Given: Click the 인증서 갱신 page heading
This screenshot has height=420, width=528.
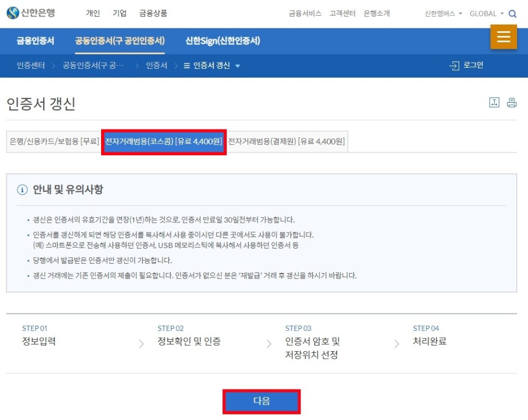Looking at the screenshot, I should (x=41, y=104).
